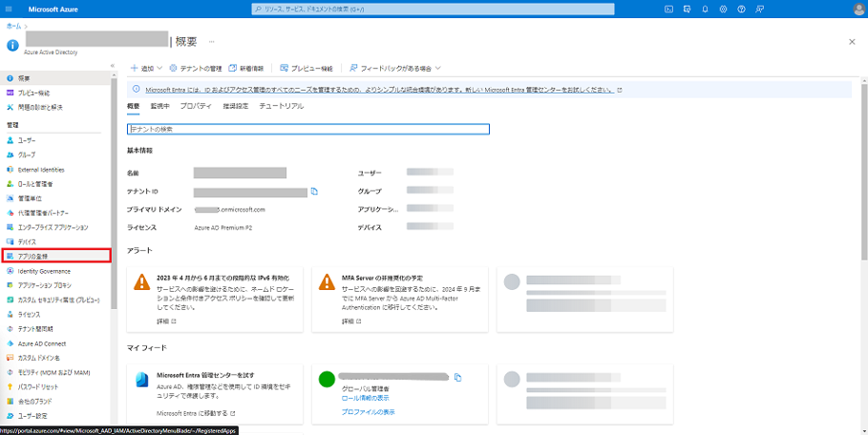Switch to the チュートリアル tab
This screenshot has width=868, height=435.
281,106
